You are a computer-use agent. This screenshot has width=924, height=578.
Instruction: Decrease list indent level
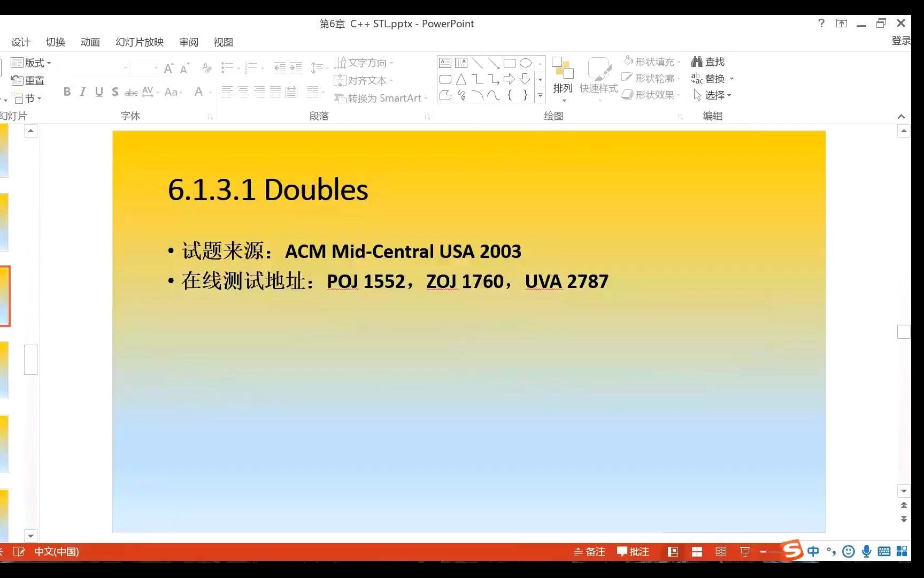(279, 68)
